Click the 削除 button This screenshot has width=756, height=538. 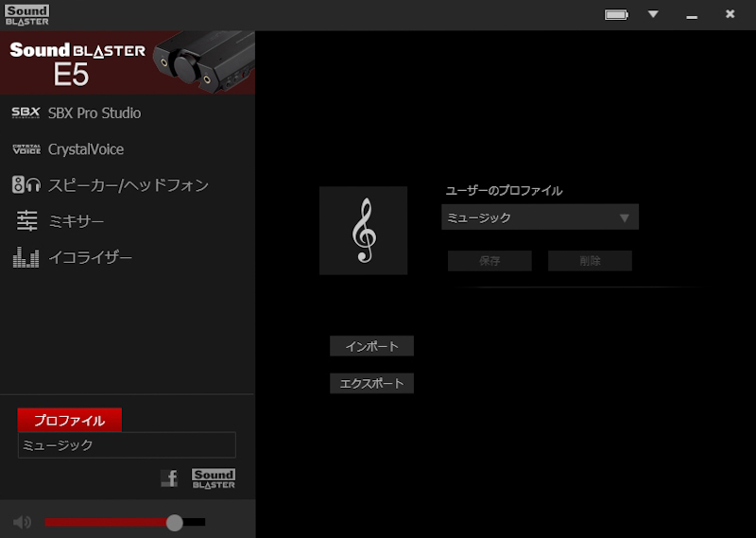point(590,261)
